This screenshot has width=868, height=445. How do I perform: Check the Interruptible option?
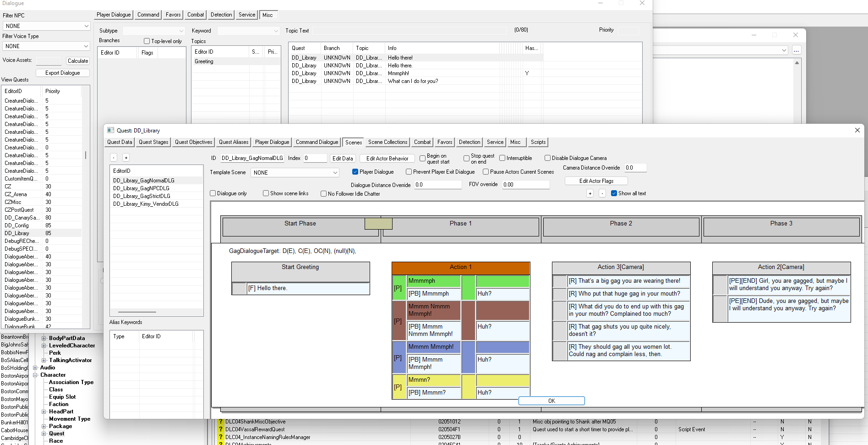tap(502, 158)
